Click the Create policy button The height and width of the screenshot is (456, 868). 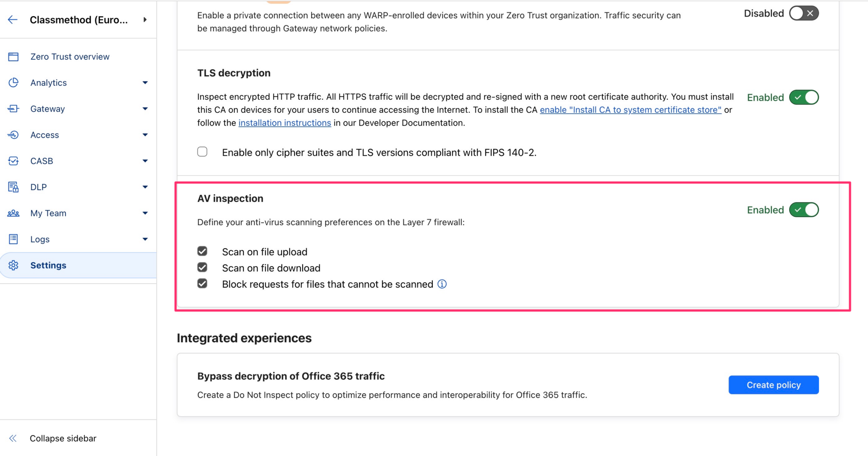click(x=773, y=385)
